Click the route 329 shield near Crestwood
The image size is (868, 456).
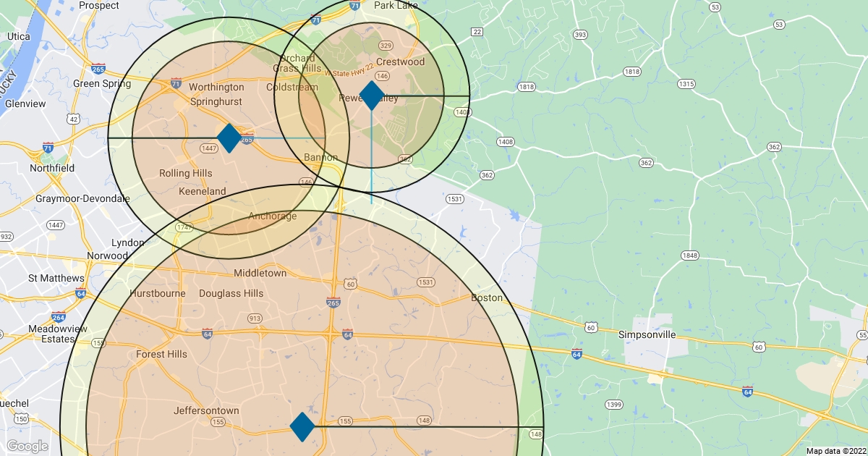[x=386, y=46]
